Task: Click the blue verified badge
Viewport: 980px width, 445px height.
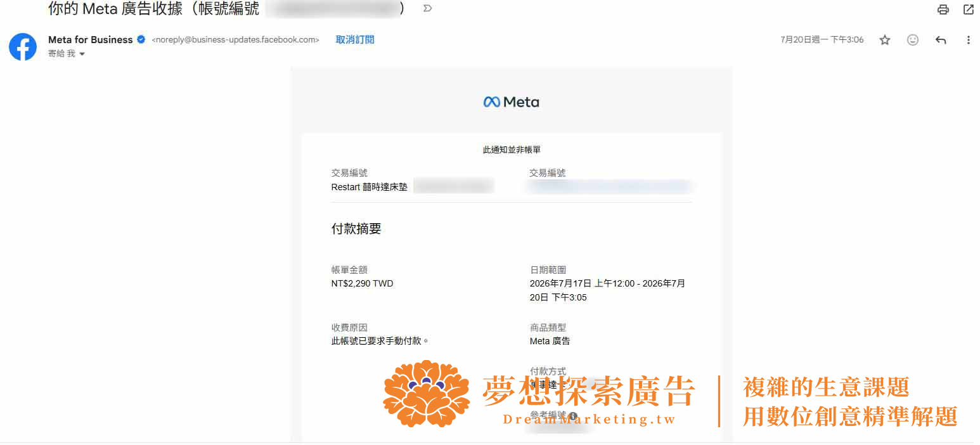Action: (x=141, y=39)
